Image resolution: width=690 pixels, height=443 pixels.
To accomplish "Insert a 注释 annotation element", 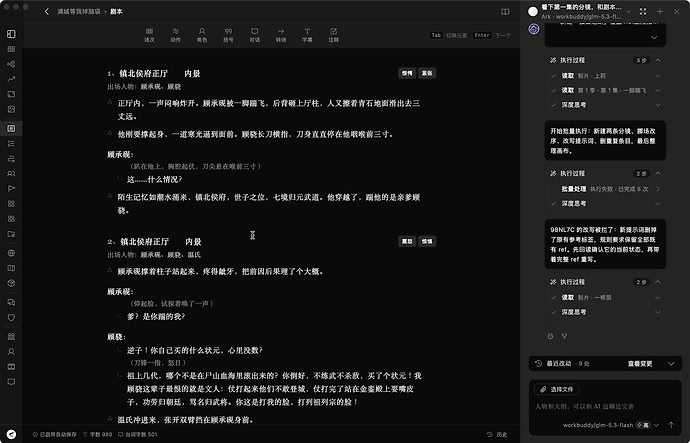I will [334, 35].
